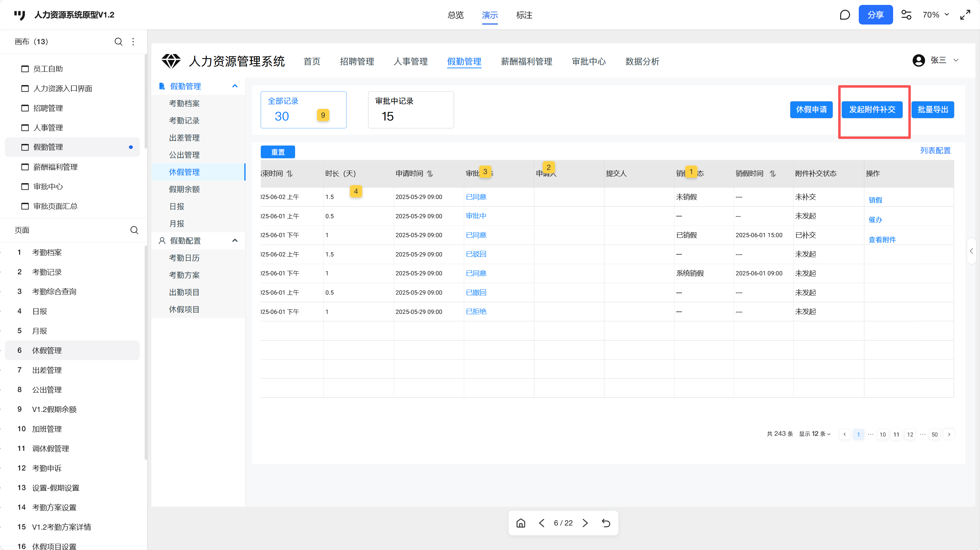
Task: Open the 70% zoom dropdown
Action: coord(936,15)
